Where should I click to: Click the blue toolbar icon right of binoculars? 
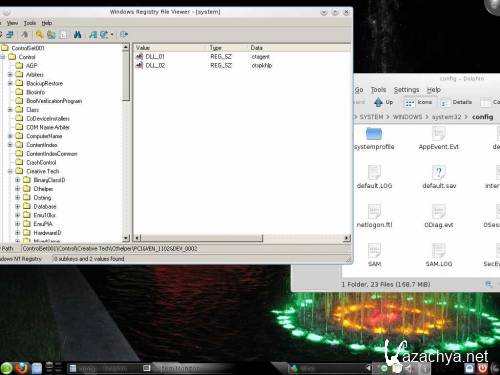click(93, 34)
